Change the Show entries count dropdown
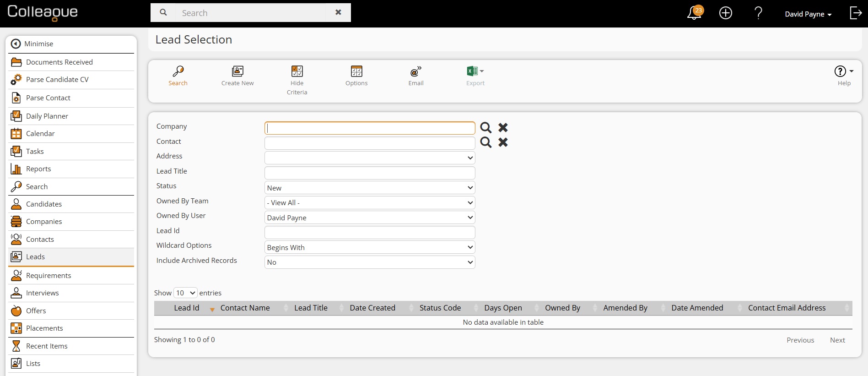Screen dimensions: 868x376 tap(185, 293)
